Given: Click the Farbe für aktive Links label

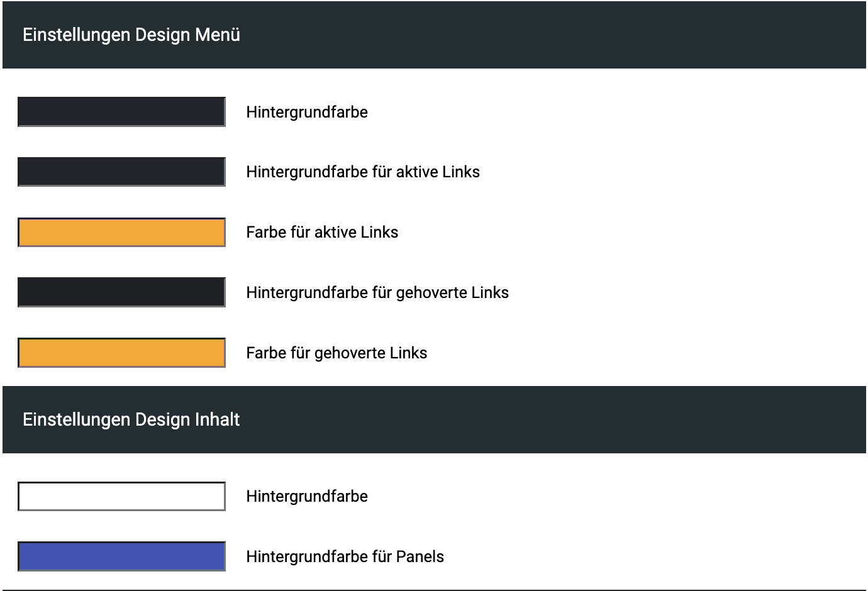Looking at the screenshot, I should [x=322, y=232].
